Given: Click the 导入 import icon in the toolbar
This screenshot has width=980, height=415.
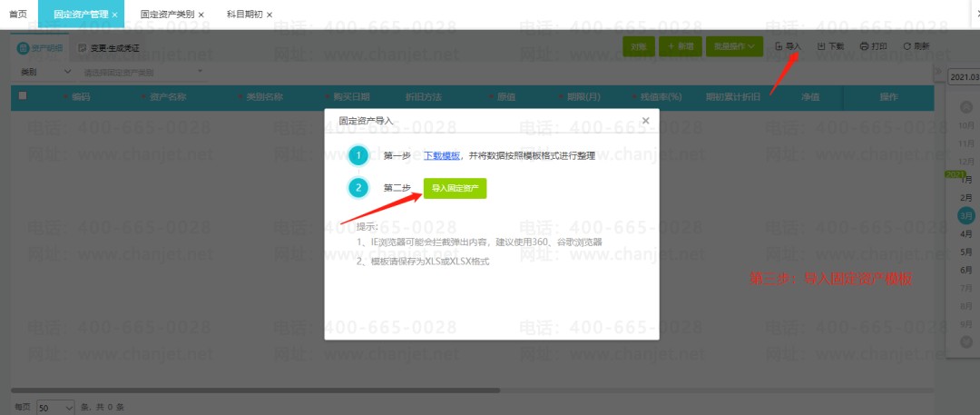Looking at the screenshot, I should click(779, 46).
